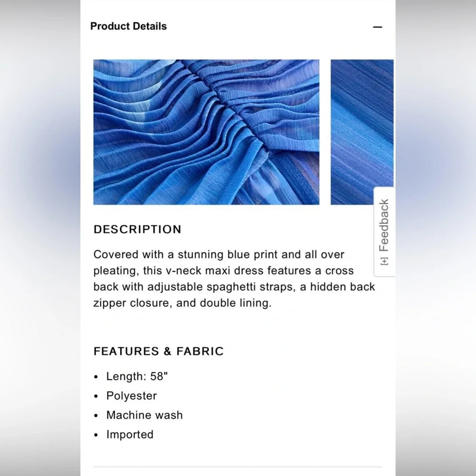Screen dimensions: 476x476
Task: Select the Machine wash list item
Action: pyautogui.click(x=145, y=415)
